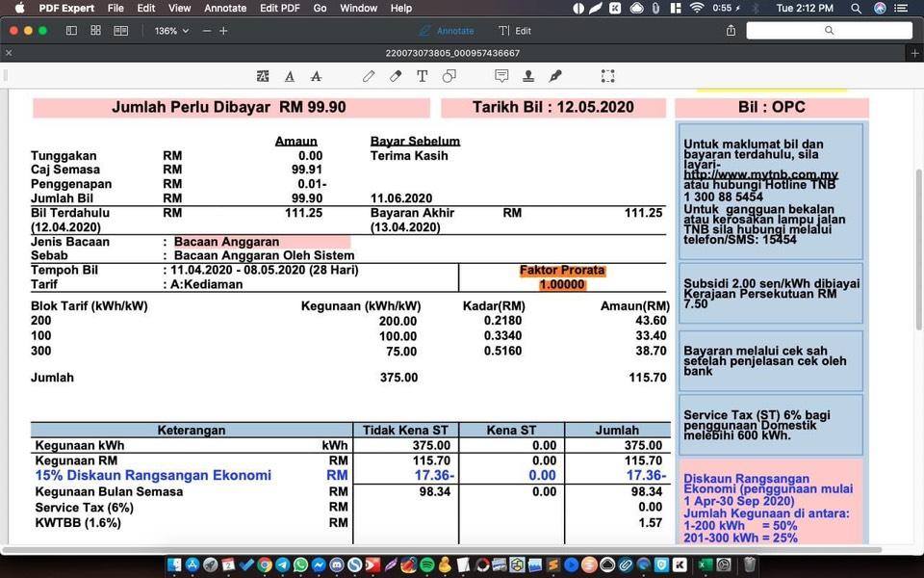Pick the pen drawing tool
This screenshot has height=578, width=924.
pos(369,76)
